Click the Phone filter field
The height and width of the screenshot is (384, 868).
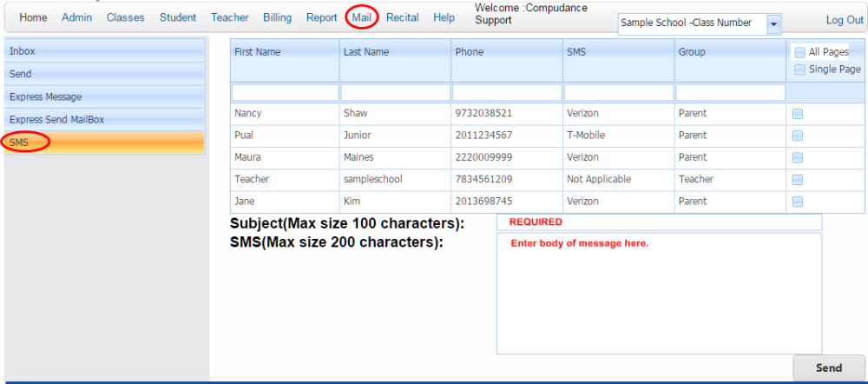(x=507, y=92)
